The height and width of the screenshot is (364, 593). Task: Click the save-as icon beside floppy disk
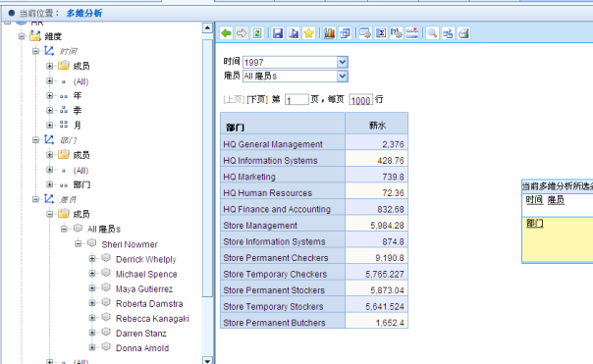[294, 33]
